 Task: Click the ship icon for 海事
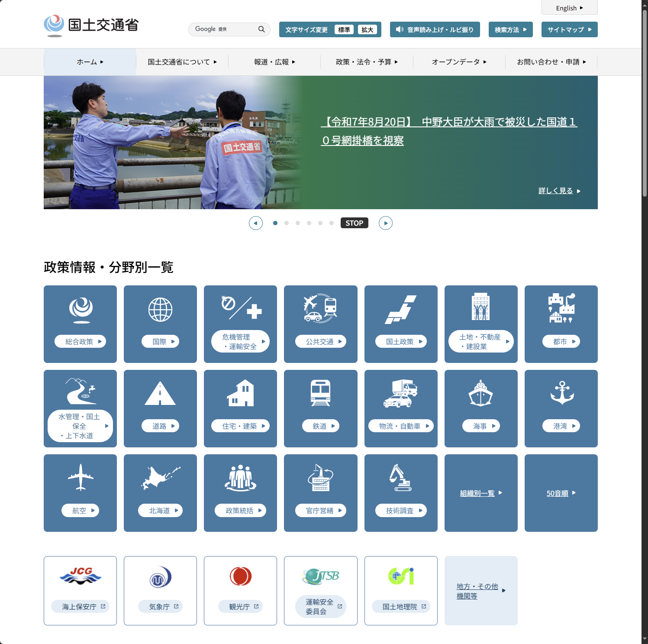[x=480, y=393]
